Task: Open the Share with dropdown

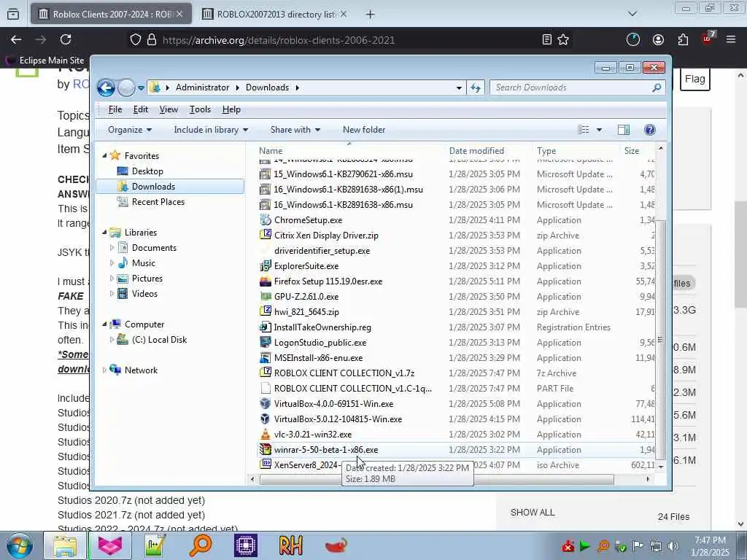Action: coord(295,130)
